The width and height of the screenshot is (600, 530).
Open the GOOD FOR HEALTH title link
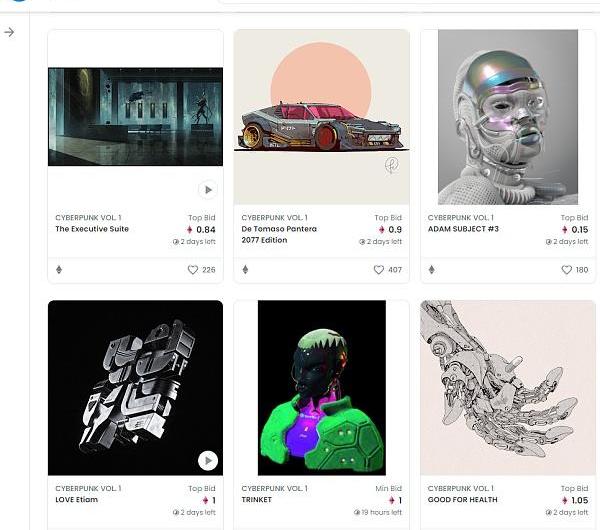click(x=463, y=500)
